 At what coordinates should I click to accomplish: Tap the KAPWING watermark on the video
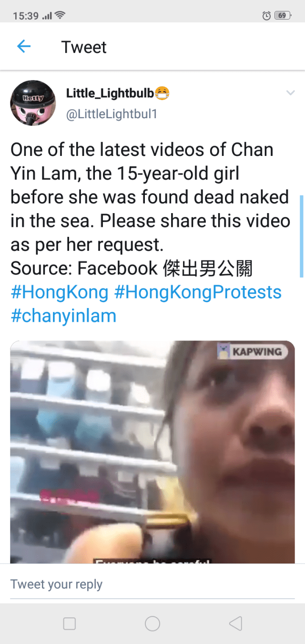[253, 352]
